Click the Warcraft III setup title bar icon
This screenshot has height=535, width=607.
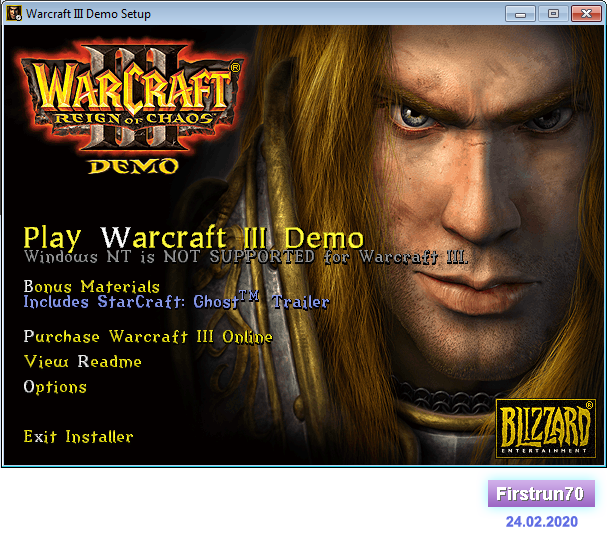click(x=14, y=14)
